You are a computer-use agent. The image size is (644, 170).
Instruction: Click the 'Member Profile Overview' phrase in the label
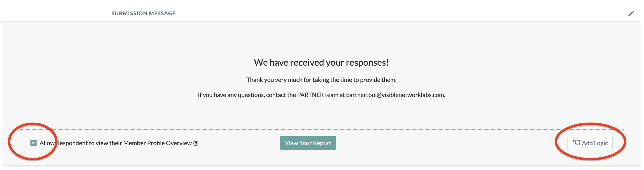coord(157,143)
